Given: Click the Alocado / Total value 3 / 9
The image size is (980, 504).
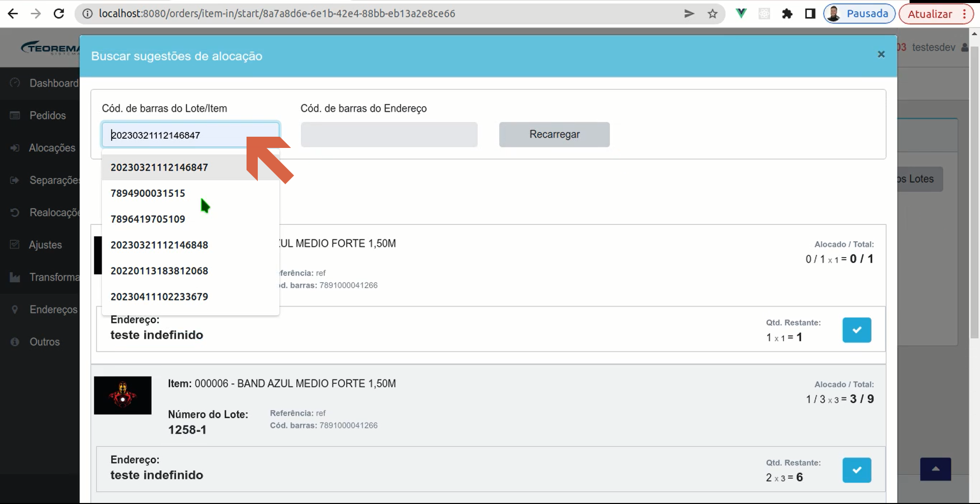Looking at the screenshot, I should coord(862,399).
